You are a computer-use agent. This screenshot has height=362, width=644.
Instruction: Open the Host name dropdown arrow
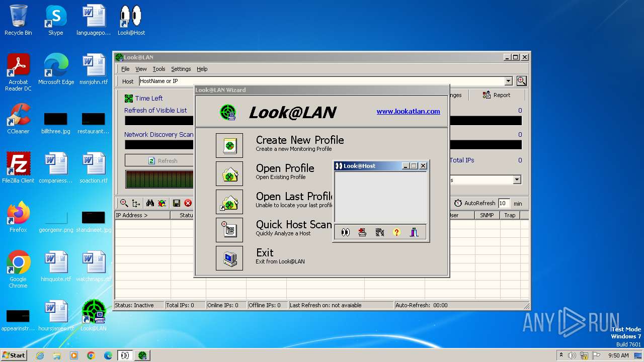(x=508, y=81)
